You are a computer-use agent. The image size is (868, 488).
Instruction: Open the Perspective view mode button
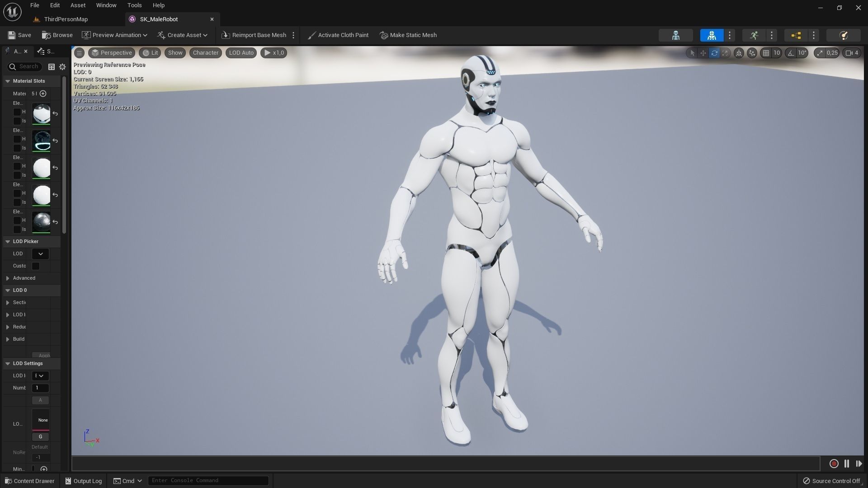(x=111, y=53)
